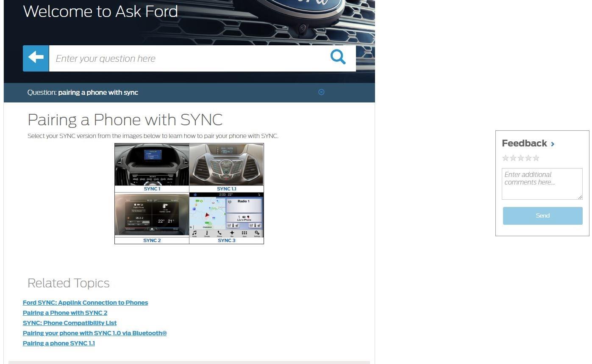
Task: Select the SYNC 1 dashboard image
Action: (x=152, y=165)
